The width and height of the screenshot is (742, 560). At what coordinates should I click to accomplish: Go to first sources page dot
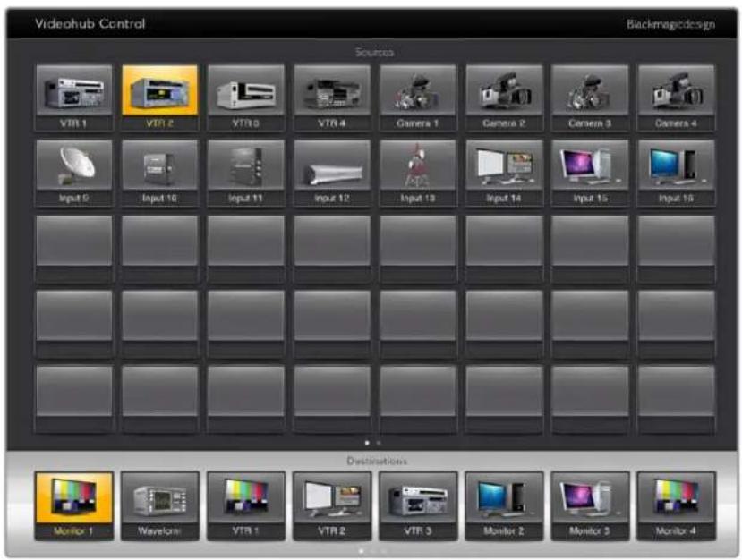click(367, 443)
